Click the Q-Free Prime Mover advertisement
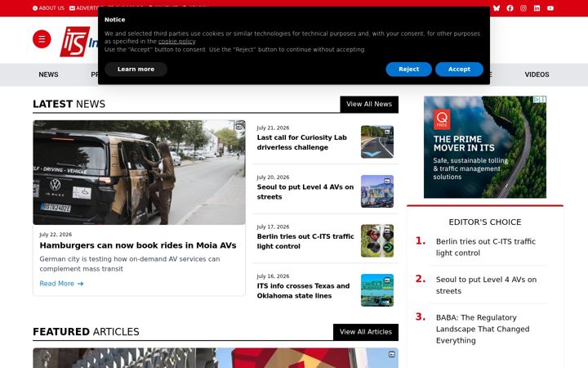The width and height of the screenshot is (588, 368). coord(485,147)
